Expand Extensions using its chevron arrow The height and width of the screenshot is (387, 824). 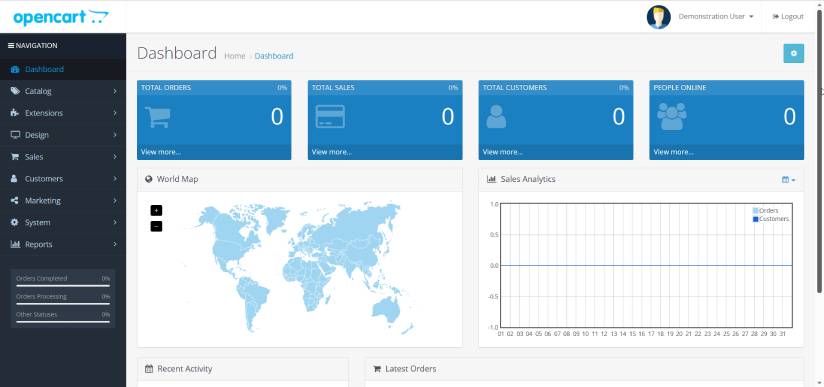[x=115, y=113]
